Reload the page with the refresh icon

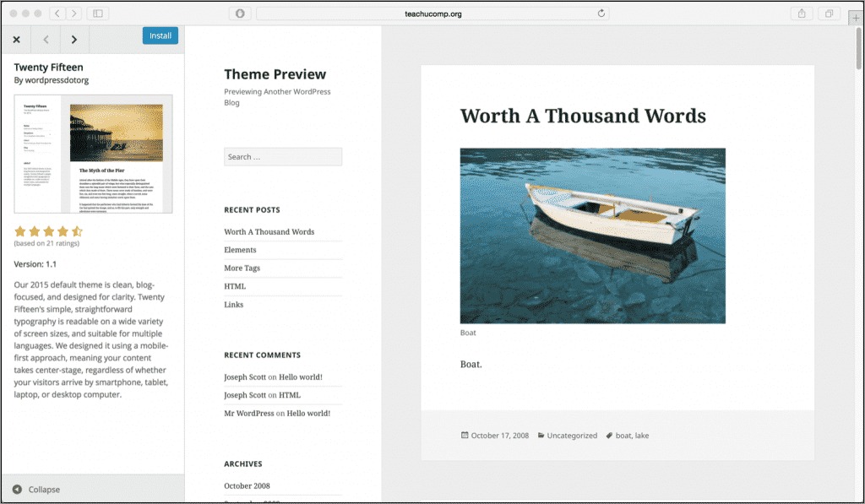click(601, 14)
